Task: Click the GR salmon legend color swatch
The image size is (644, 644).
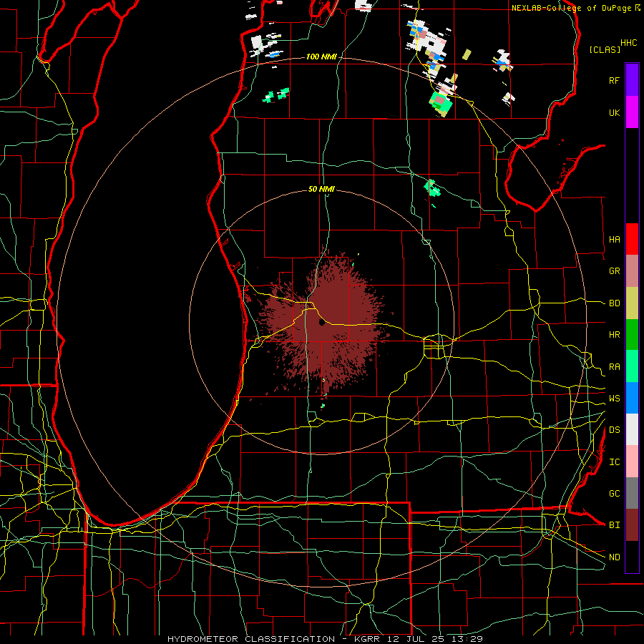Action: tap(632, 271)
